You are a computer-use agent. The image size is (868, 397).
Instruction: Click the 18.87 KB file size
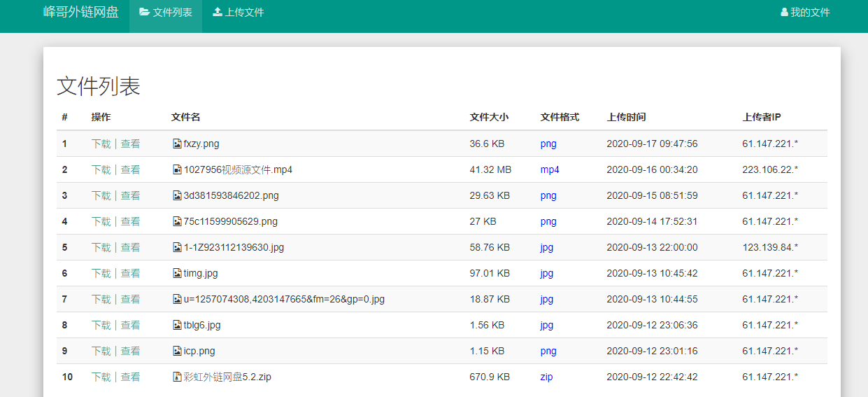click(490, 299)
